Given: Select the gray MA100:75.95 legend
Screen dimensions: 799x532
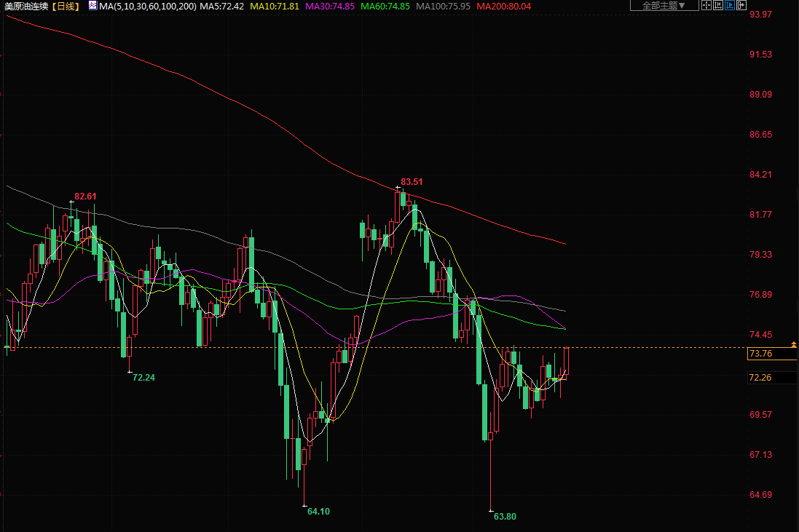Looking at the screenshot, I should coord(443,6).
